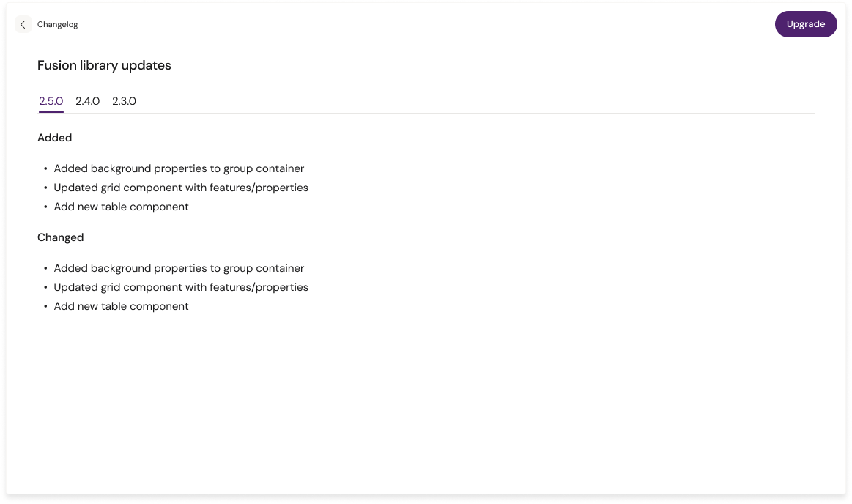Select the currently active 2.5.0 tab
This screenshot has width=852, height=504.
[50, 101]
